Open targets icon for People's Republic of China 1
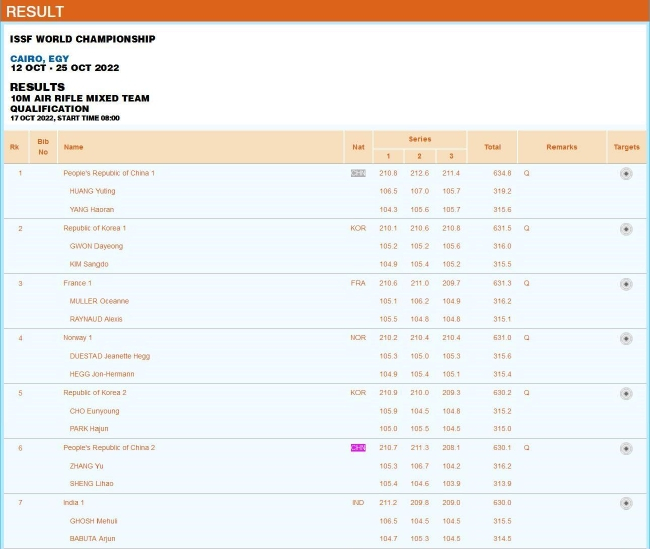This screenshot has height=549, width=650. click(626, 173)
